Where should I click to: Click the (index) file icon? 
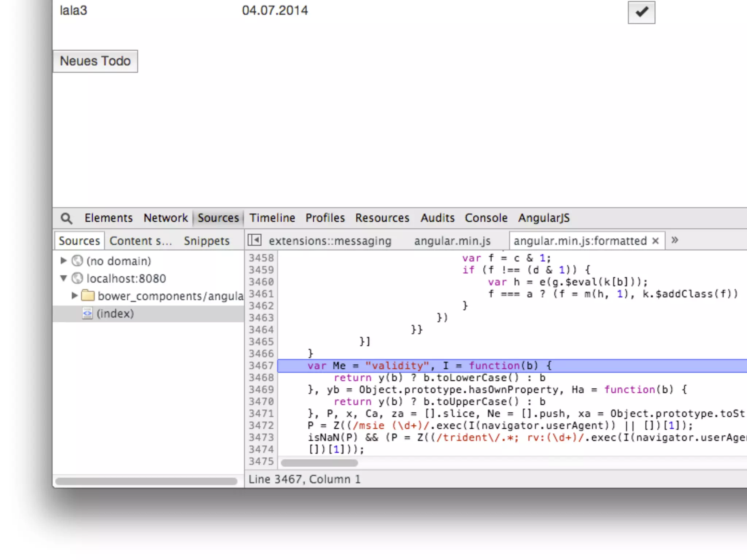pos(87,314)
